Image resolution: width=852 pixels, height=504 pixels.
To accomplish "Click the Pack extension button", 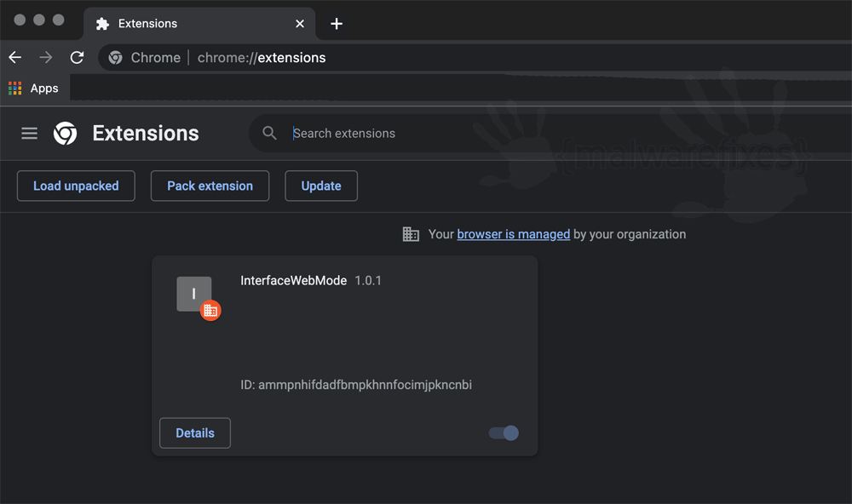I will pos(210,186).
